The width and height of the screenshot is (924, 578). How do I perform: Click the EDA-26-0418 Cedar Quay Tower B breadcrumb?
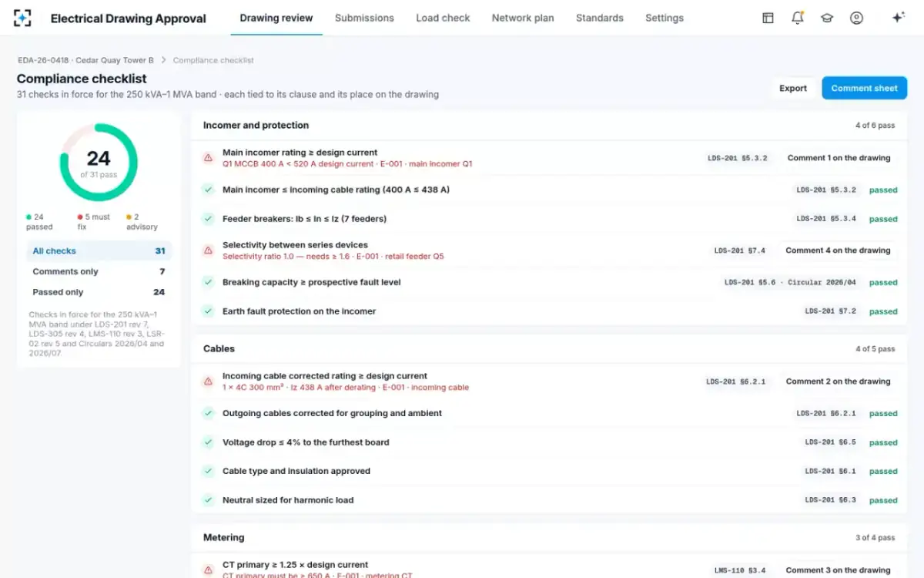coord(85,60)
